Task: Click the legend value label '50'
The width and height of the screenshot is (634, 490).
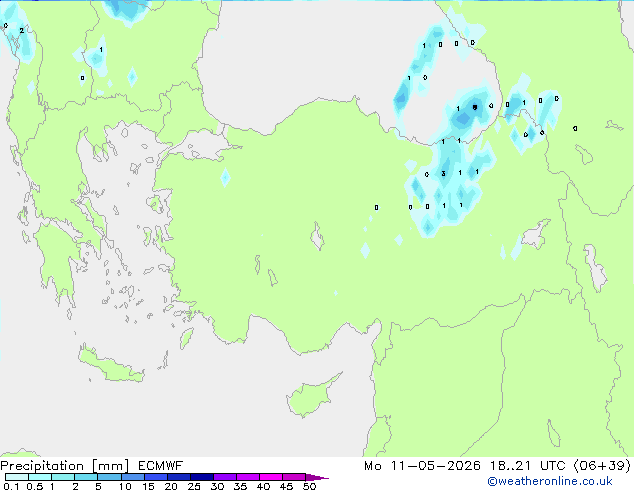Action: (309, 486)
